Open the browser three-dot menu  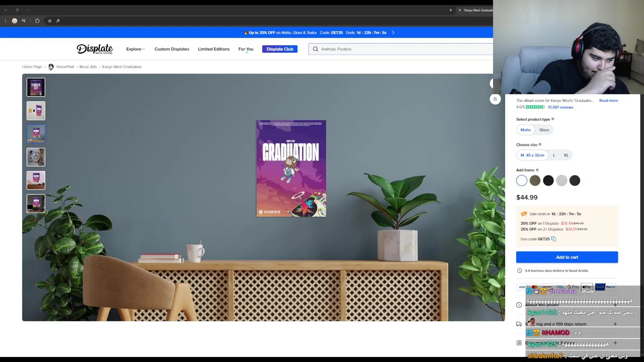coord(6,21)
